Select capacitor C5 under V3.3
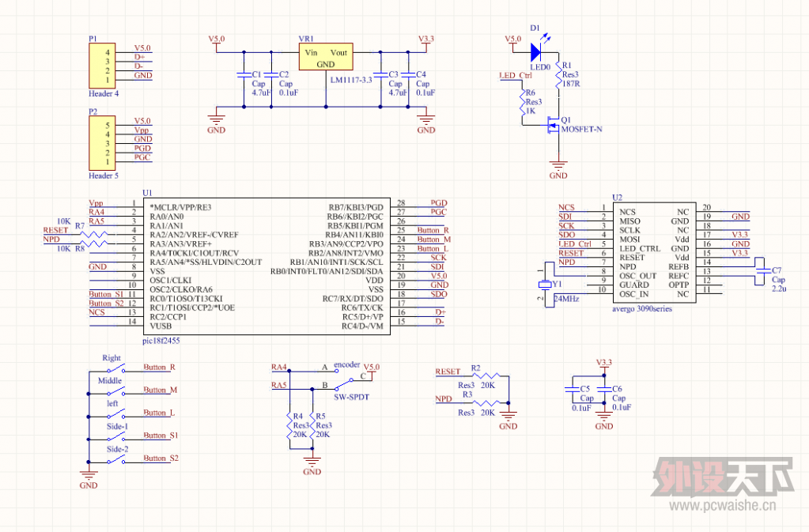The height and width of the screenshot is (532, 809). coord(572,389)
